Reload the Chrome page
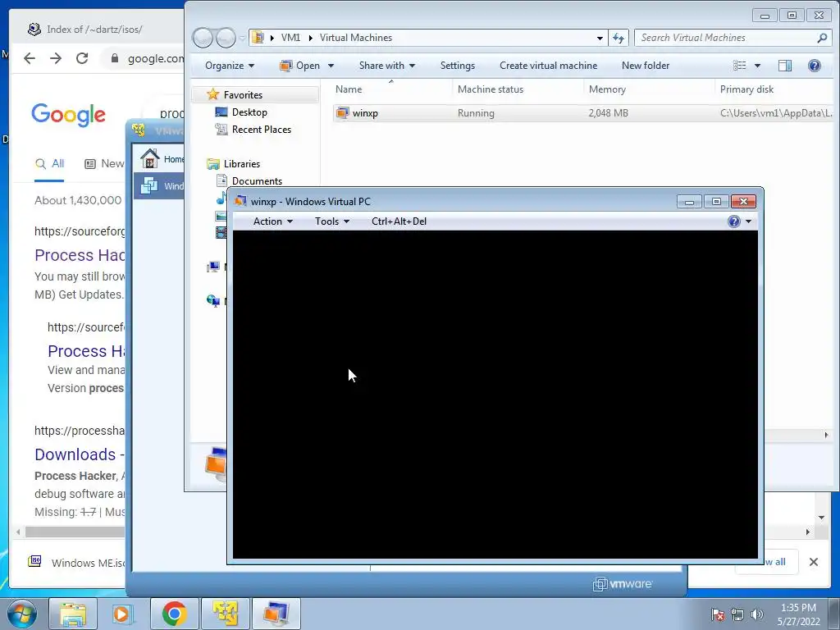The image size is (840, 630). tap(82, 58)
